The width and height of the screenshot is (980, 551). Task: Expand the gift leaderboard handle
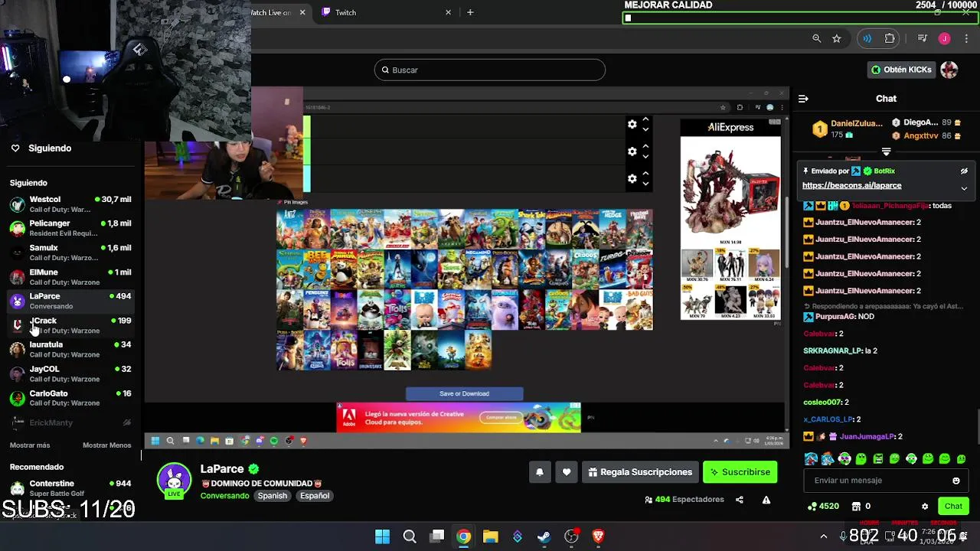click(886, 152)
